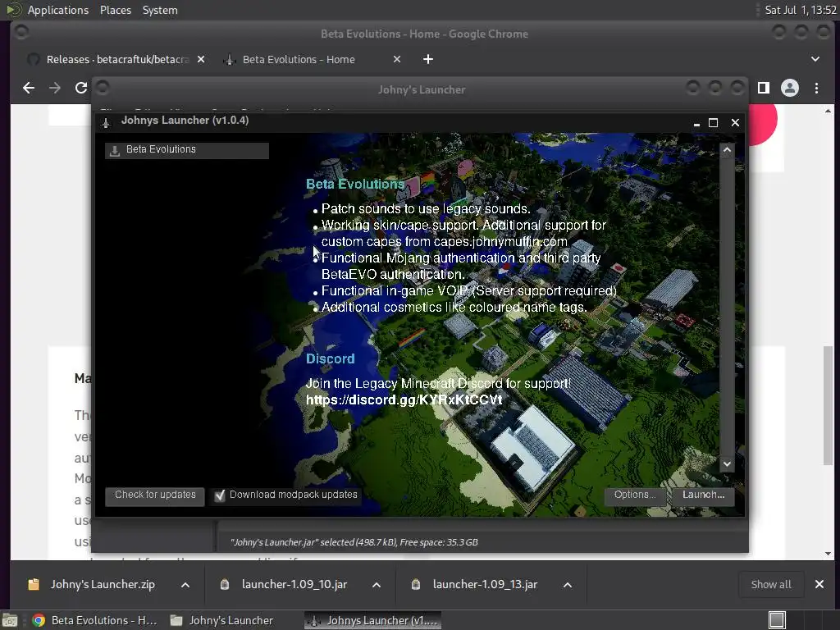Open a new Chrome tab

tap(428, 59)
